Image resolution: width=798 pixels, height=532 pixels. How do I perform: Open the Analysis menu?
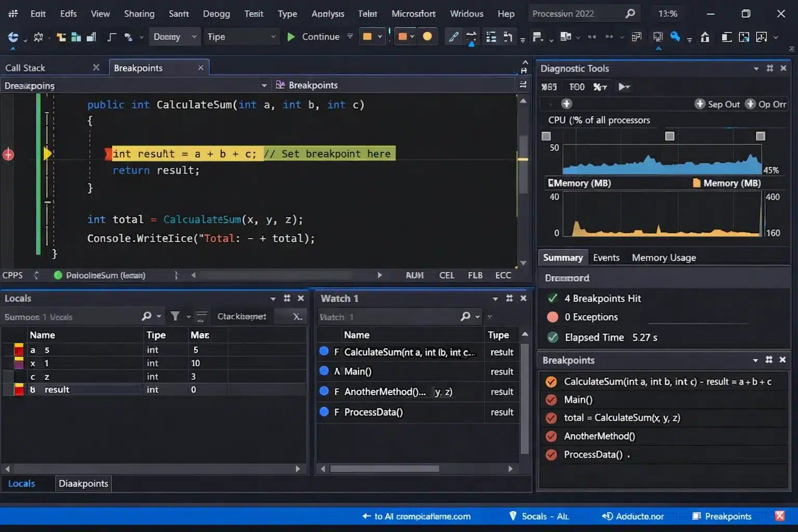coord(328,14)
